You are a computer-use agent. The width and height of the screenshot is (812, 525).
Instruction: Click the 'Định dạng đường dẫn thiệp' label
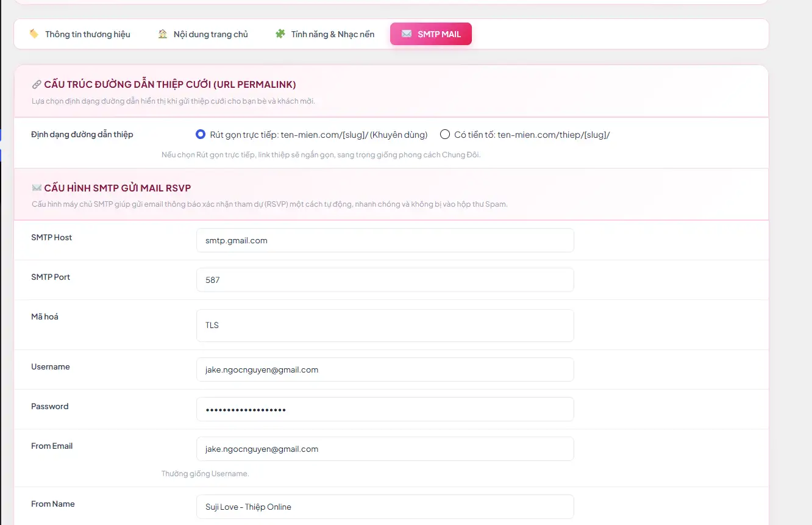tap(82, 134)
